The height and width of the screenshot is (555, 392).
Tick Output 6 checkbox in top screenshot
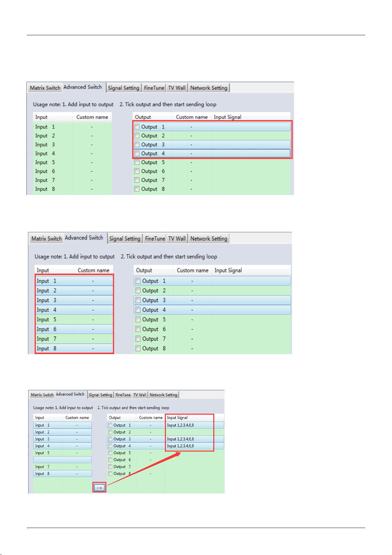click(x=137, y=171)
